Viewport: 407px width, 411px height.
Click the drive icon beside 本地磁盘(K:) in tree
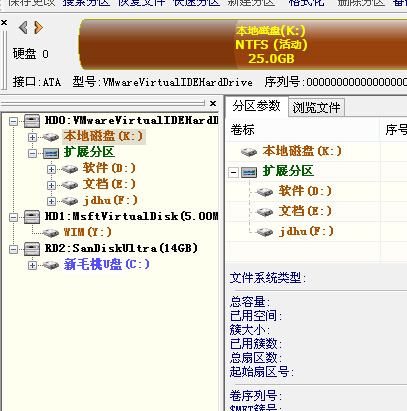[x=51, y=137]
